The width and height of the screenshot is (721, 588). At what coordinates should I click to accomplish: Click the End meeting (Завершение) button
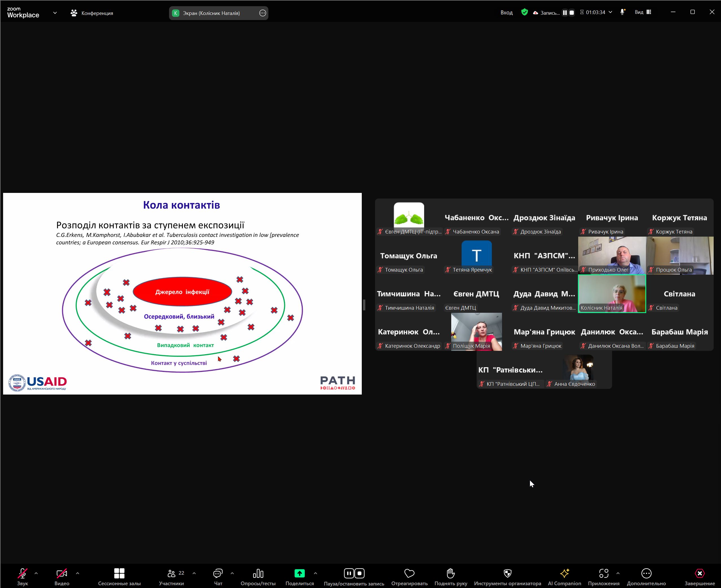click(x=700, y=573)
